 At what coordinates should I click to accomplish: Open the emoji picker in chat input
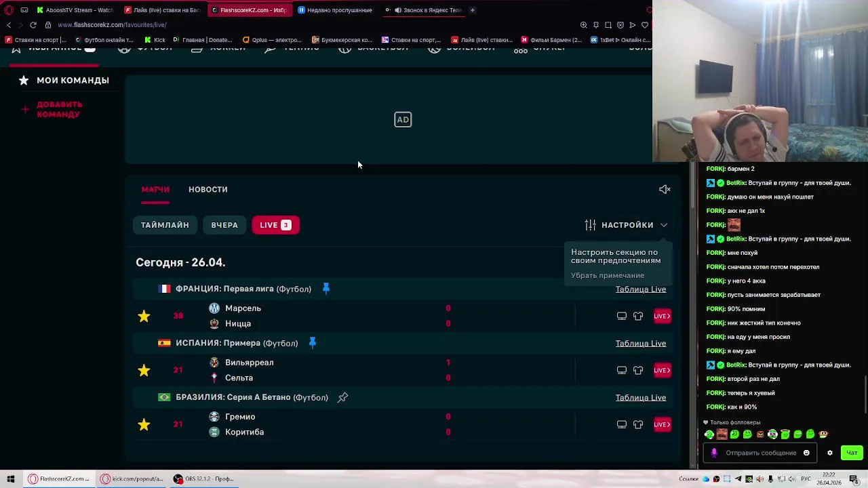[x=806, y=453]
